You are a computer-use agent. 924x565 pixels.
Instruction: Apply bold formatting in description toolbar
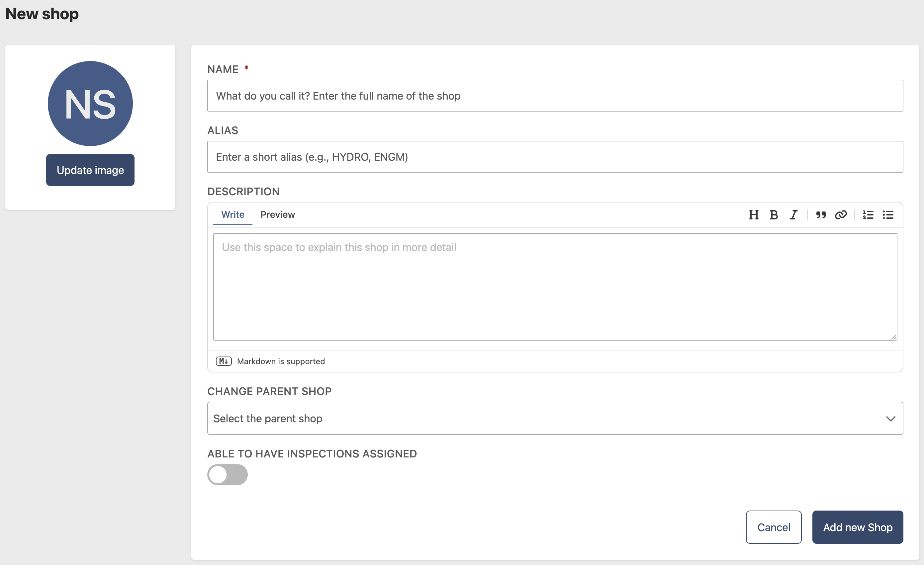(x=773, y=215)
